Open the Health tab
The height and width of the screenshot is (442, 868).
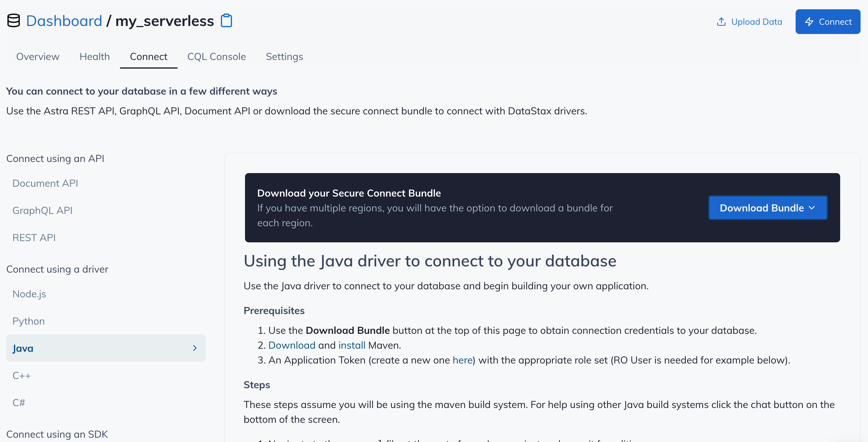(x=94, y=57)
